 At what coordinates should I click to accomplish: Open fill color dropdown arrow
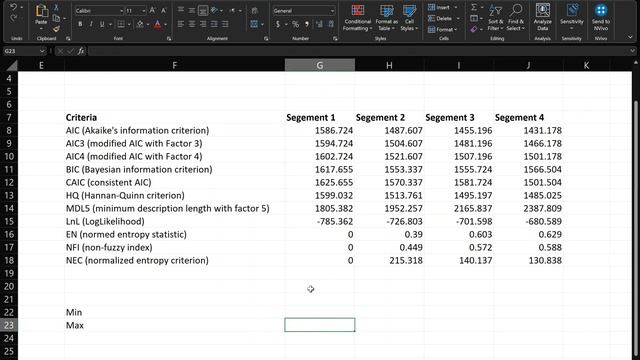148,24
